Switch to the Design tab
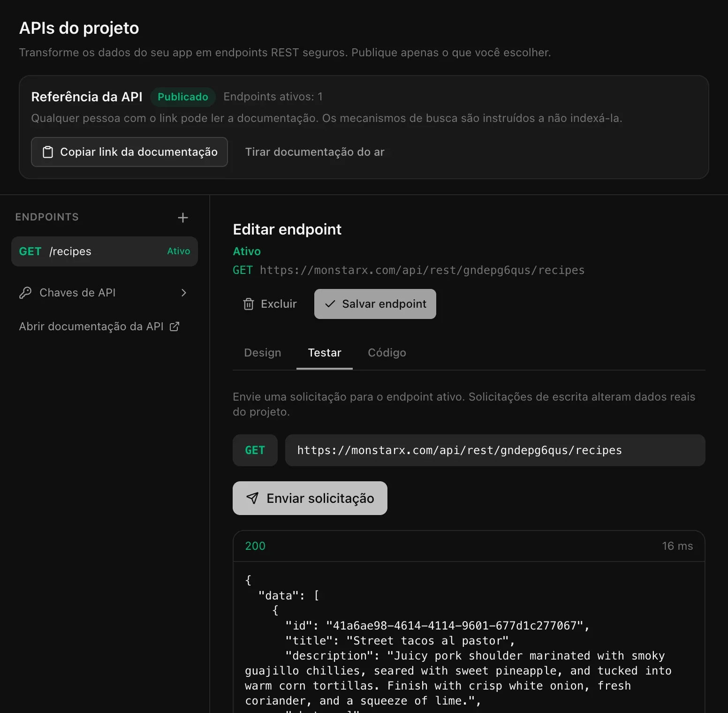 tap(263, 353)
